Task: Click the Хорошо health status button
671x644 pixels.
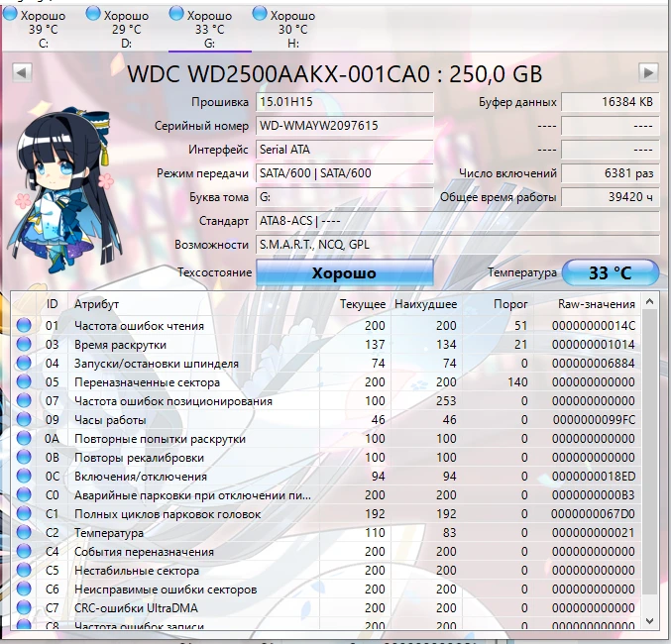Action: click(x=345, y=272)
